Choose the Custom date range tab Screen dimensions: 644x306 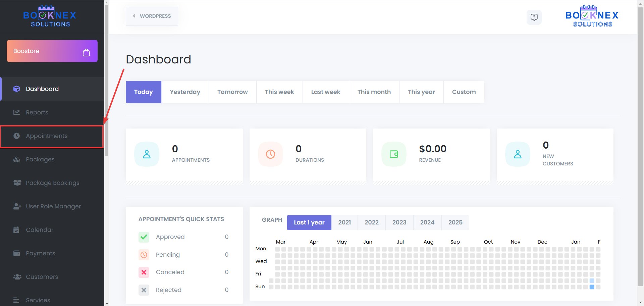coord(464,92)
